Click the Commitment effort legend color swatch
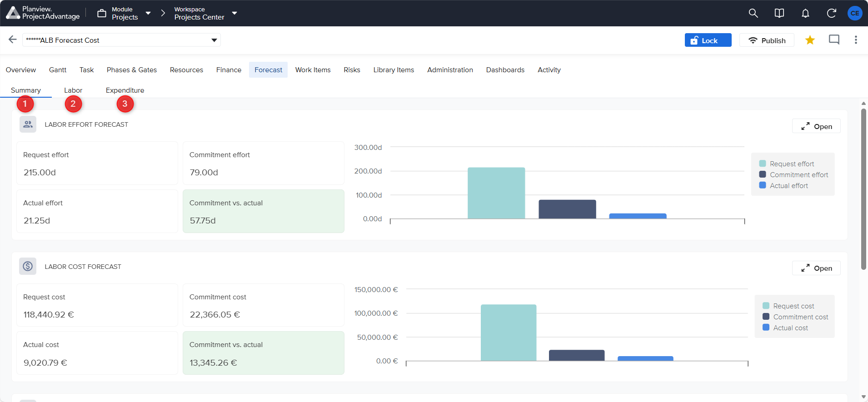868x402 pixels. [x=763, y=174]
